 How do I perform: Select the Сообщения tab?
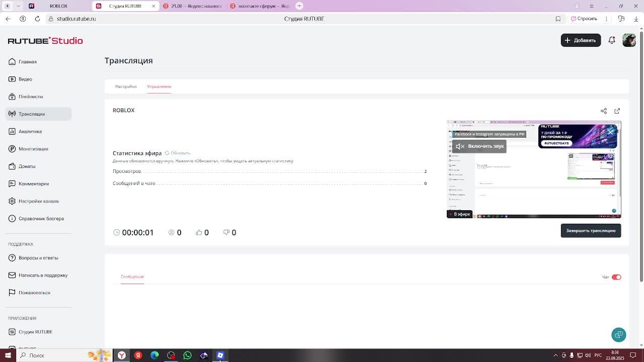tap(132, 277)
